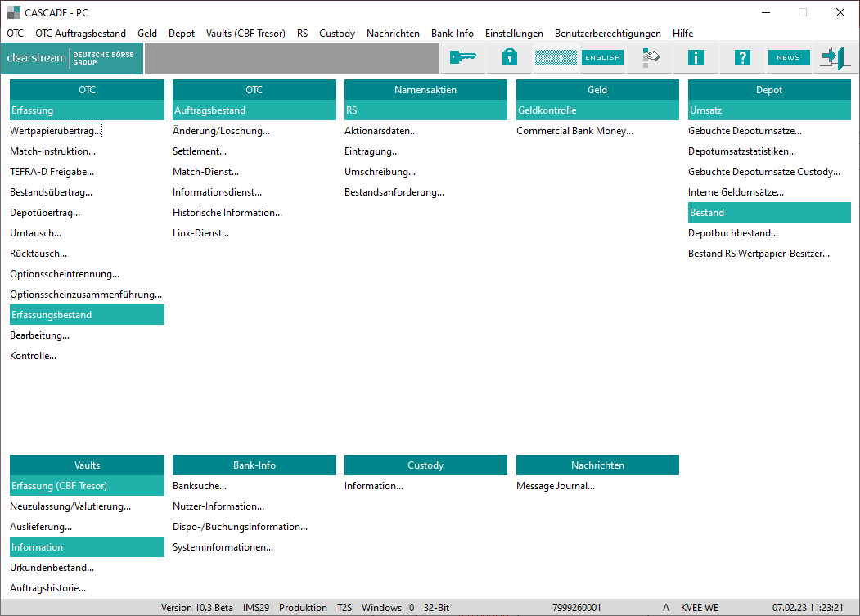The width and height of the screenshot is (860, 616).
Task: Click the padlock icon in the toolbar
Action: pyautogui.click(x=509, y=57)
